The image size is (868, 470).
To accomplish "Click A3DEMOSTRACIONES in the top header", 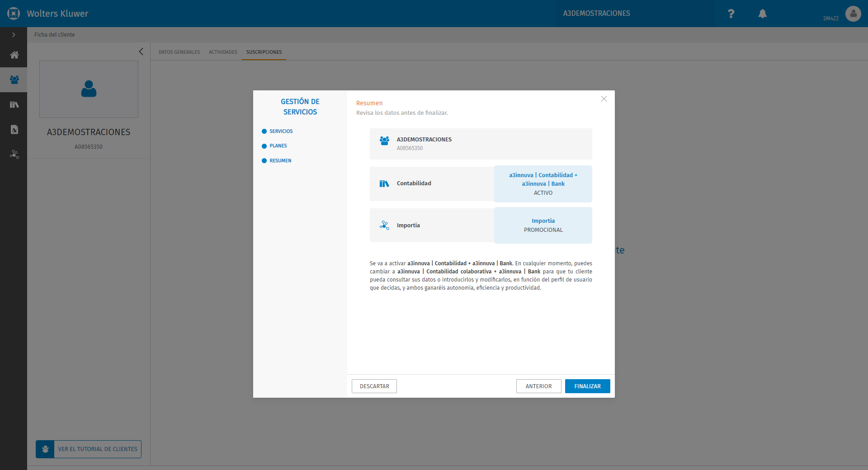I will [596, 14].
